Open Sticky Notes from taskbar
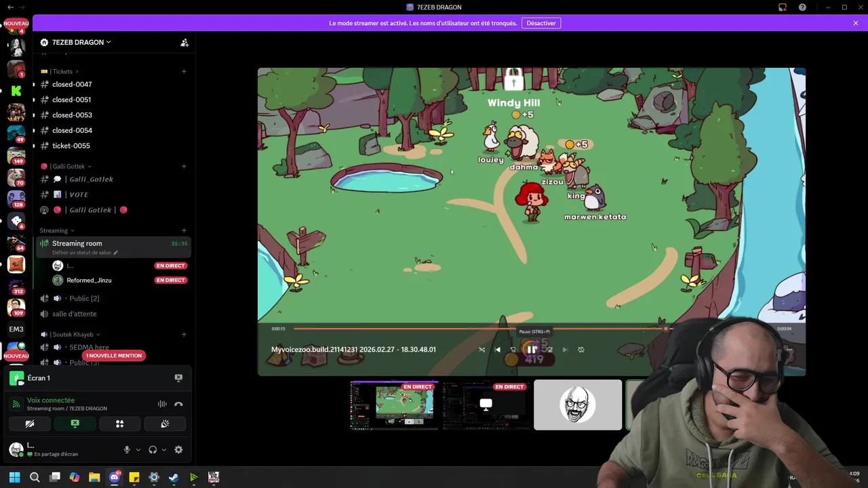The width and height of the screenshot is (868, 488). coord(134,477)
